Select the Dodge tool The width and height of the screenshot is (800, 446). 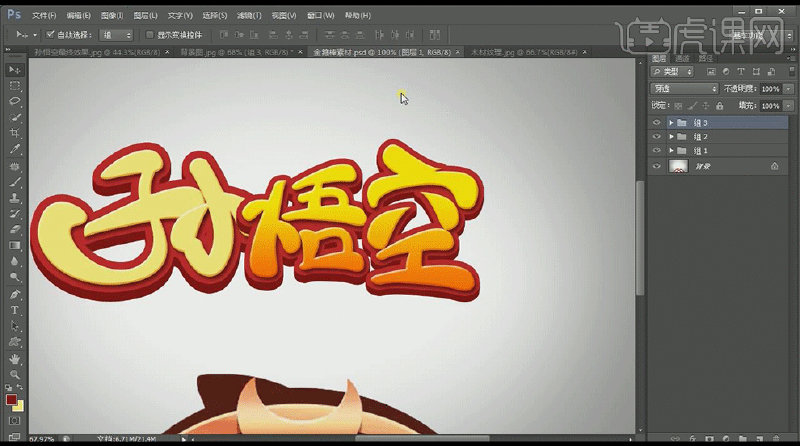coord(14,277)
